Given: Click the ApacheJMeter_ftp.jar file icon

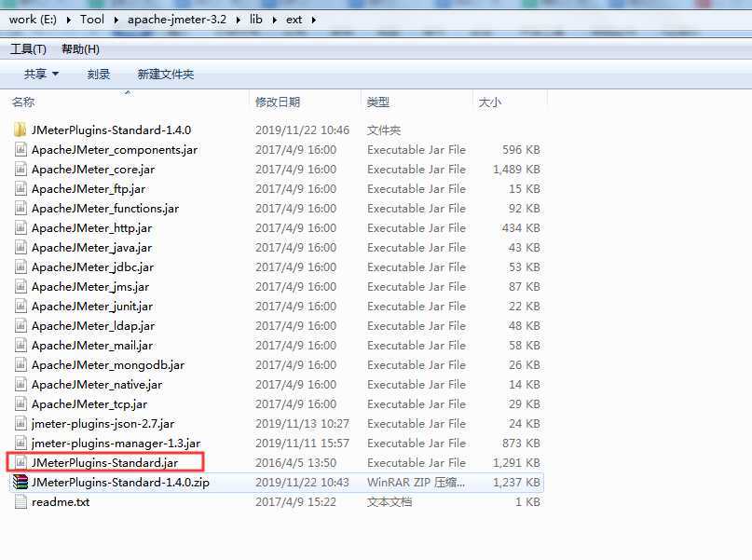Looking at the screenshot, I should coord(21,189).
